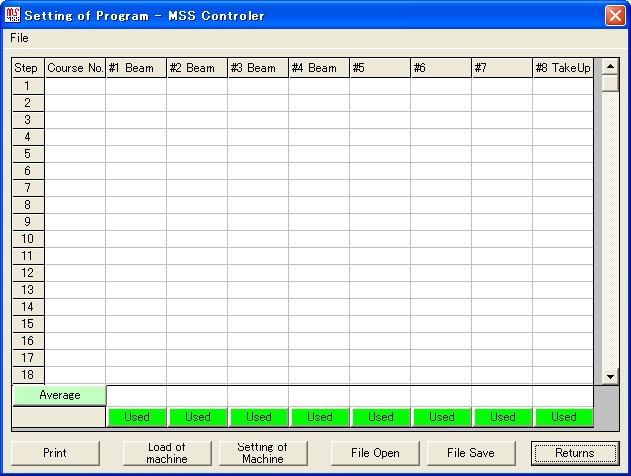Click the Average label cell
Viewport: 631px width, 476px height.
[60, 395]
